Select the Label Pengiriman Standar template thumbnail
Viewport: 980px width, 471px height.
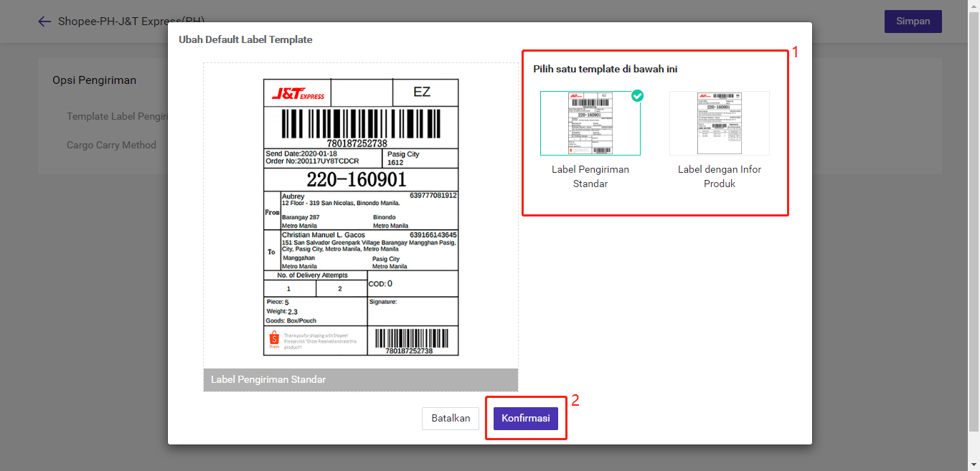pyautogui.click(x=590, y=123)
